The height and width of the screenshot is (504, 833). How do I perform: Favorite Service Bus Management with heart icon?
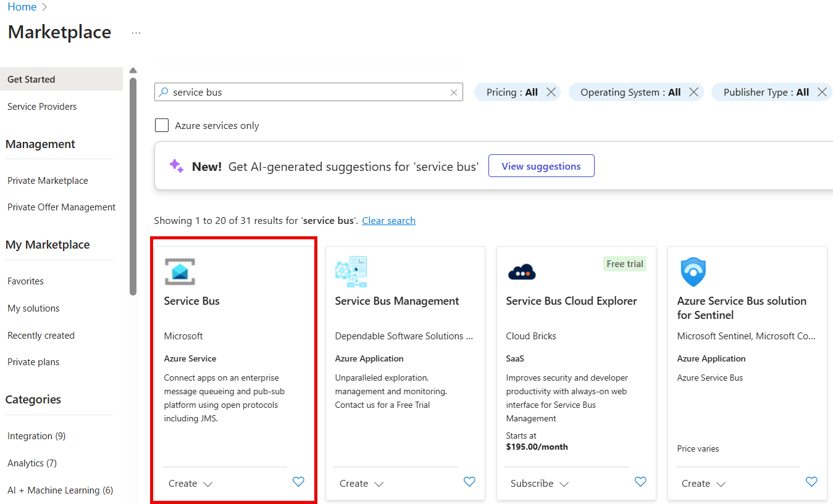click(469, 482)
